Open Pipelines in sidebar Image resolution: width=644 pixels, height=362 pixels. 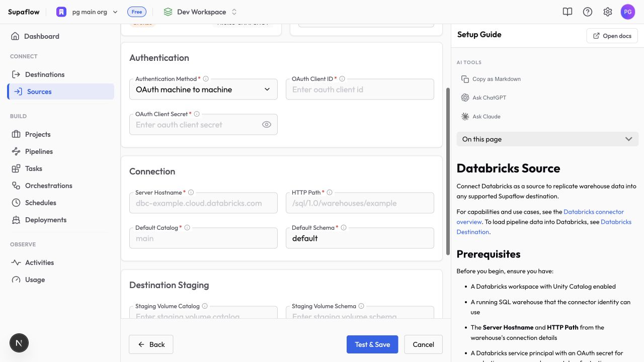pyautogui.click(x=60, y=151)
